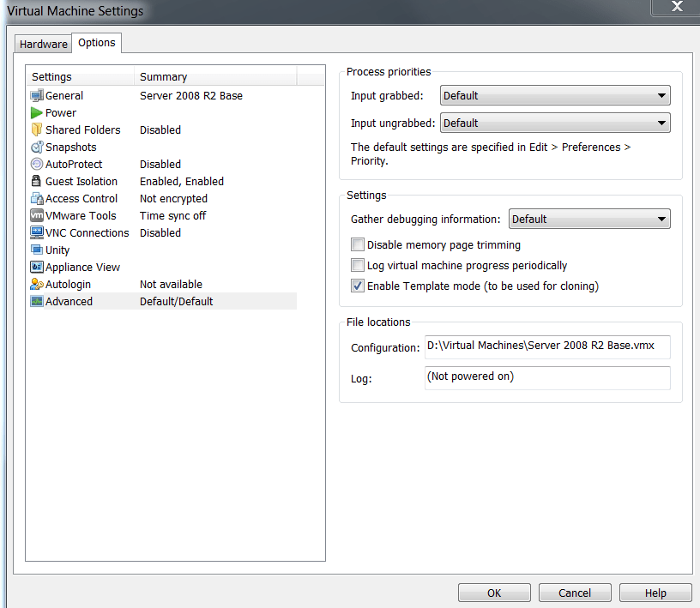Select the Unity icon
This screenshot has width=700, height=608.
[x=37, y=249]
